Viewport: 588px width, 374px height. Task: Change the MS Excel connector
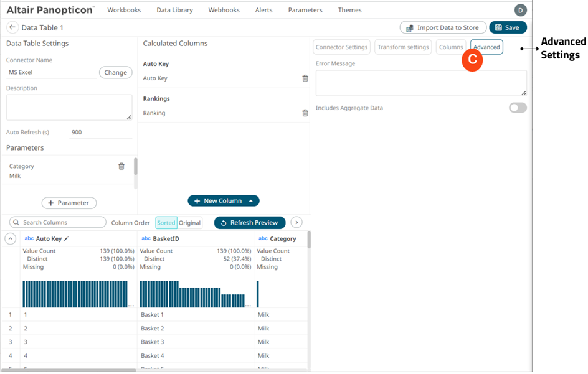click(x=115, y=72)
